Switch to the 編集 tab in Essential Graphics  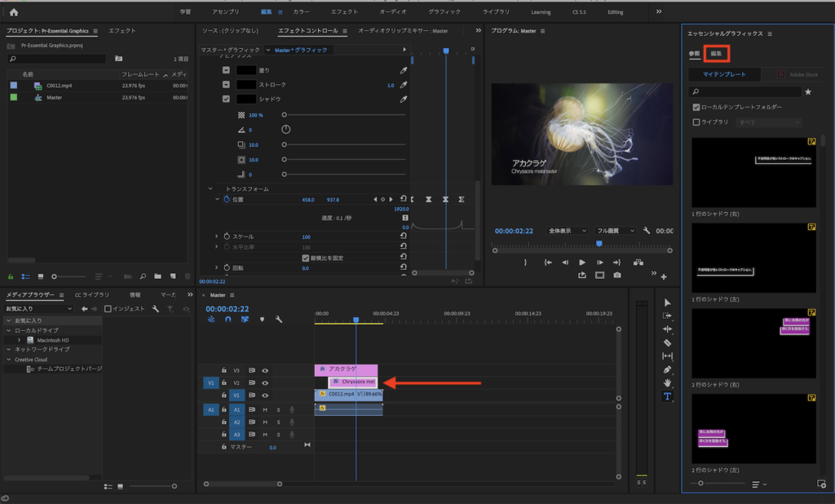[716, 53]
